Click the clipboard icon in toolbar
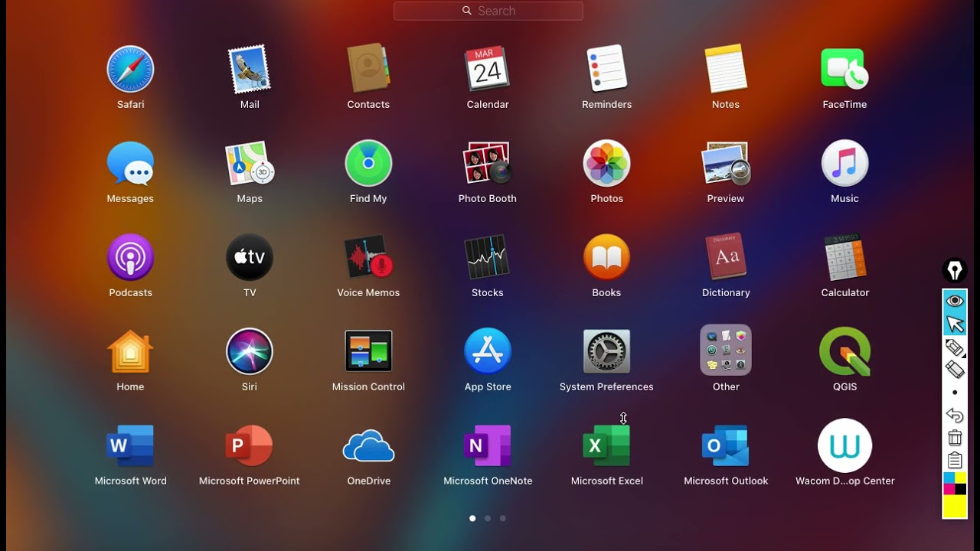 coord(955,461)
